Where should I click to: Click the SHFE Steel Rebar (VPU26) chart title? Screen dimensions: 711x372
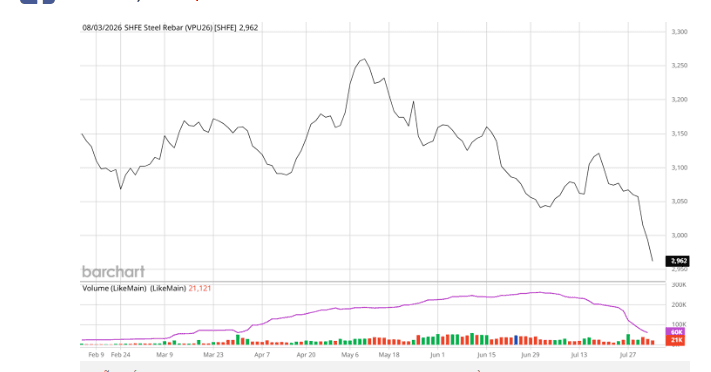[x=170, y=28]
